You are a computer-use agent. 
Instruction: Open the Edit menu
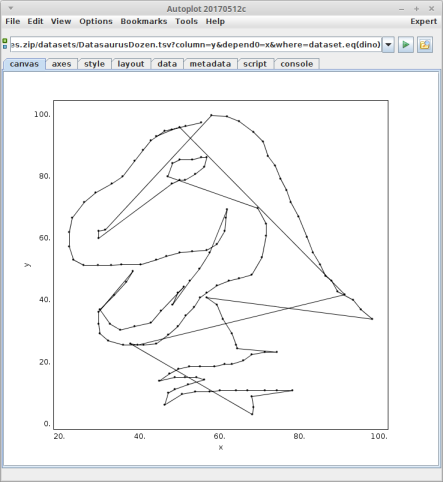[35, 21]
